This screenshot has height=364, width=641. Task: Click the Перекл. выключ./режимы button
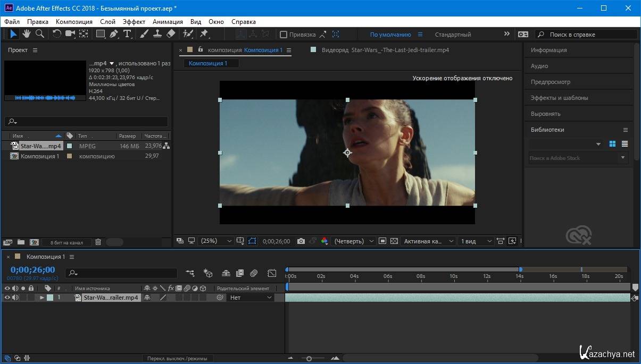(x=177, y=359)
